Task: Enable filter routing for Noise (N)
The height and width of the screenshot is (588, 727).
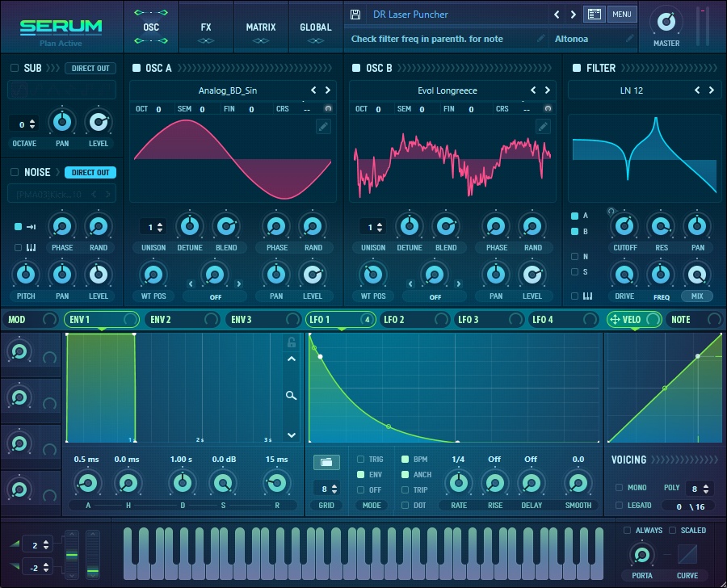Action: tap(574, 256)
